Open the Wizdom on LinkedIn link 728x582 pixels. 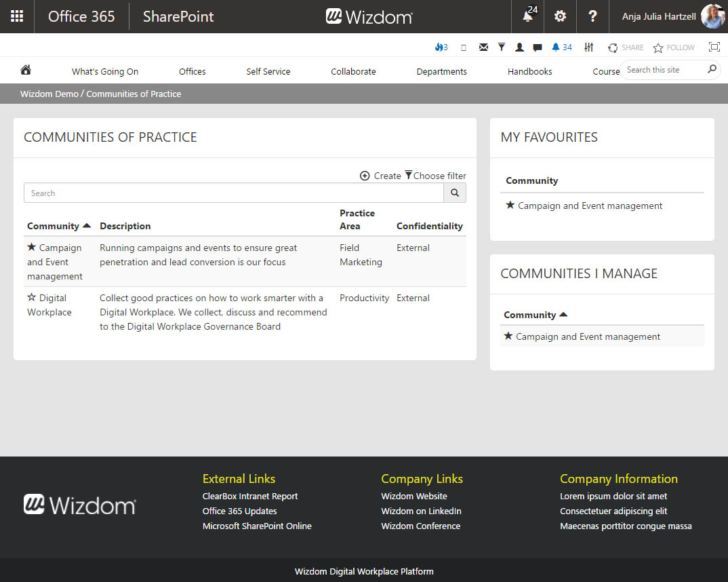pos(421,511)
